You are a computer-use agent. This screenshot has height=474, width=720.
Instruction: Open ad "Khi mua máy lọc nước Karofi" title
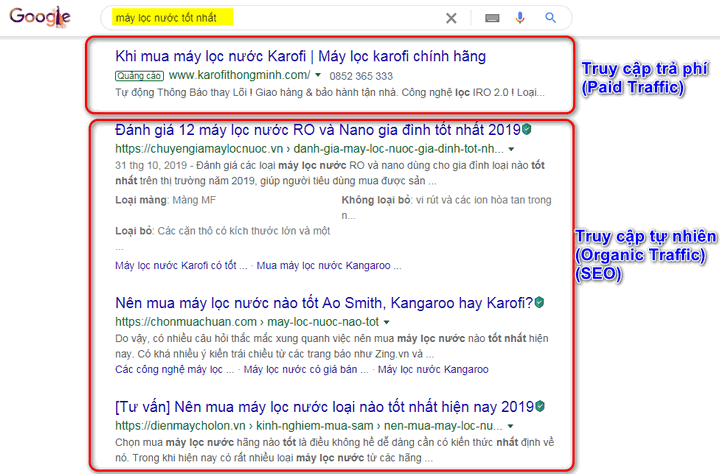(300, 56)
